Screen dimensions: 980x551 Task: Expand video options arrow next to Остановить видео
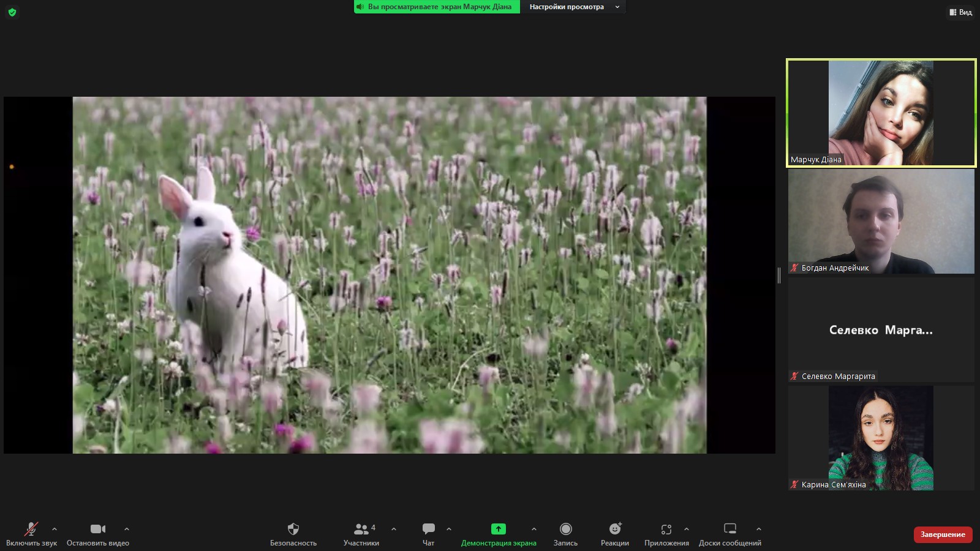coord(127,529)
